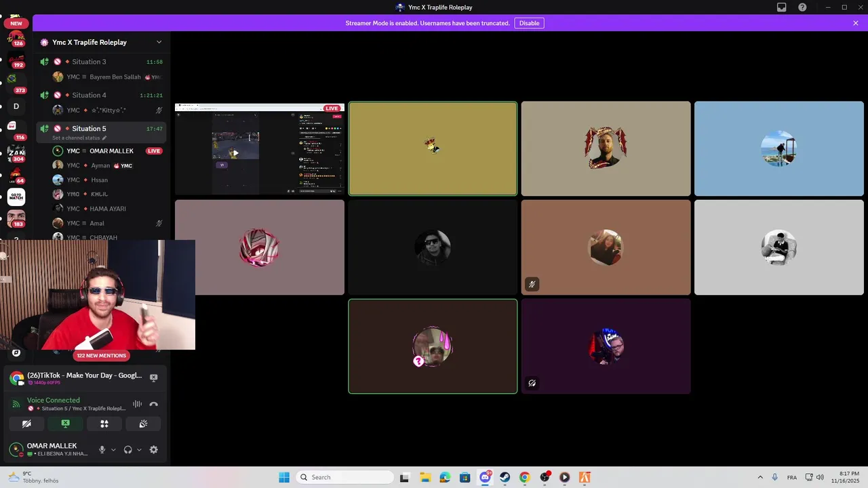Screen dimensions: 868x488
Task: Open the Windows Start menu
Action: click(x=284, y=477)
